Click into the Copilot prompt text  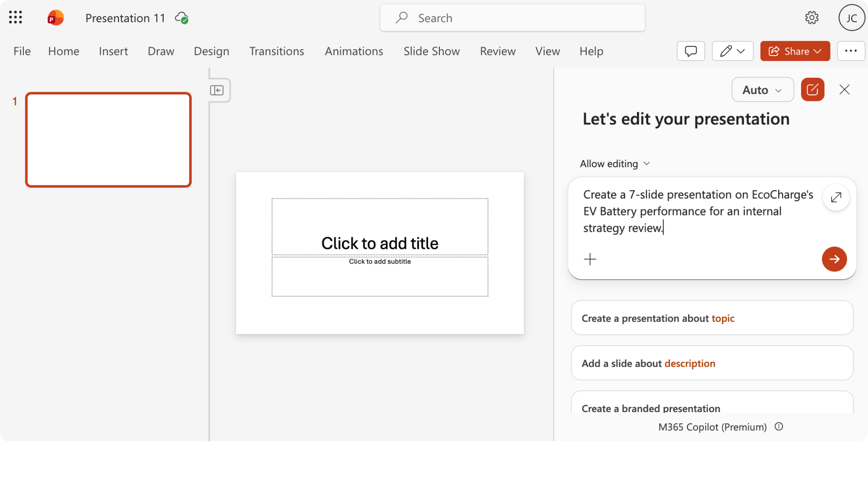[698, 211]
